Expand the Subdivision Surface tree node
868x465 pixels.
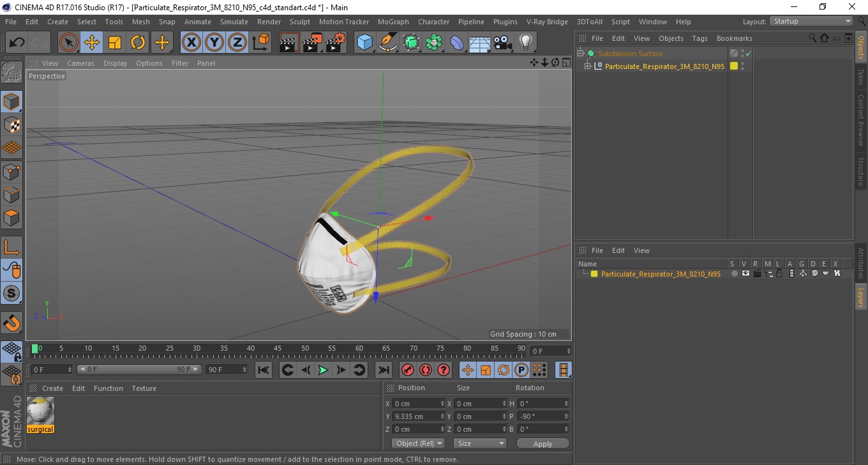(x=581, y=54)
